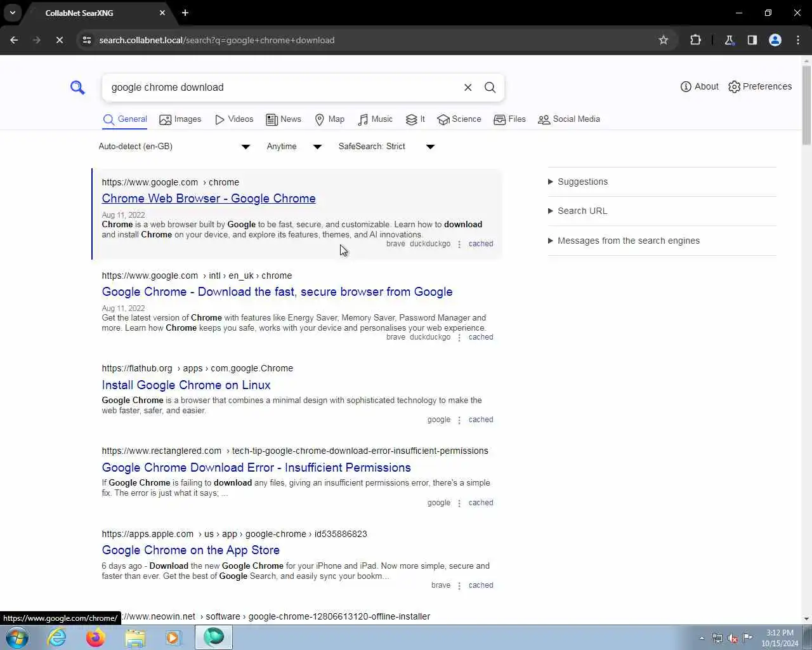Switch to the Images tab

point(180,119)
